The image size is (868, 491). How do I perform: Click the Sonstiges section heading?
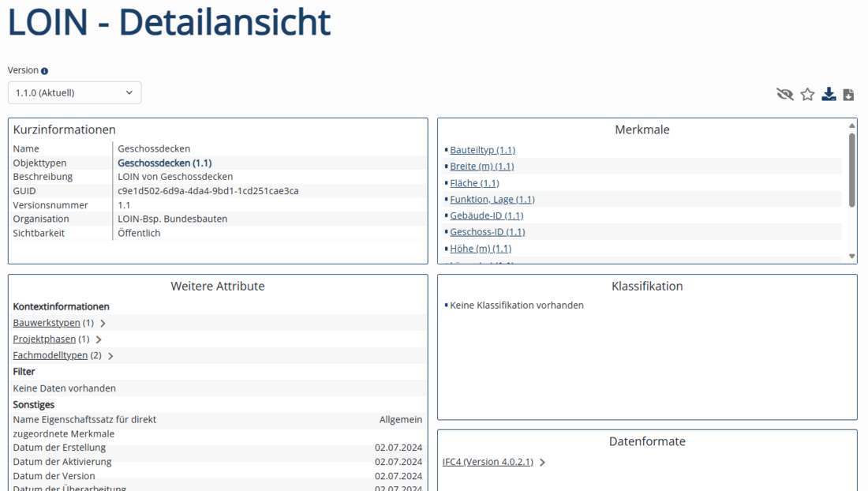coord(34,405)
